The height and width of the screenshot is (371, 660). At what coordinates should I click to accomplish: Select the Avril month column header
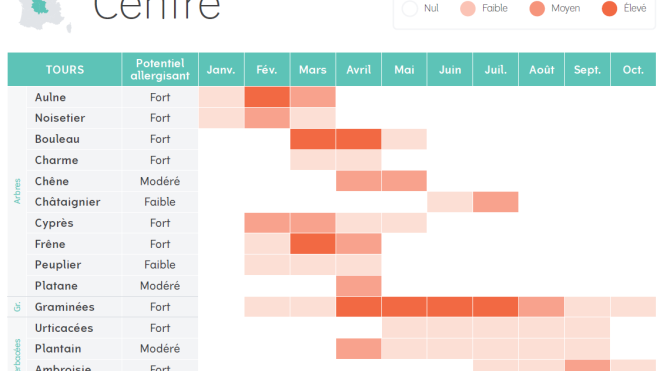(x=359, y=69)
